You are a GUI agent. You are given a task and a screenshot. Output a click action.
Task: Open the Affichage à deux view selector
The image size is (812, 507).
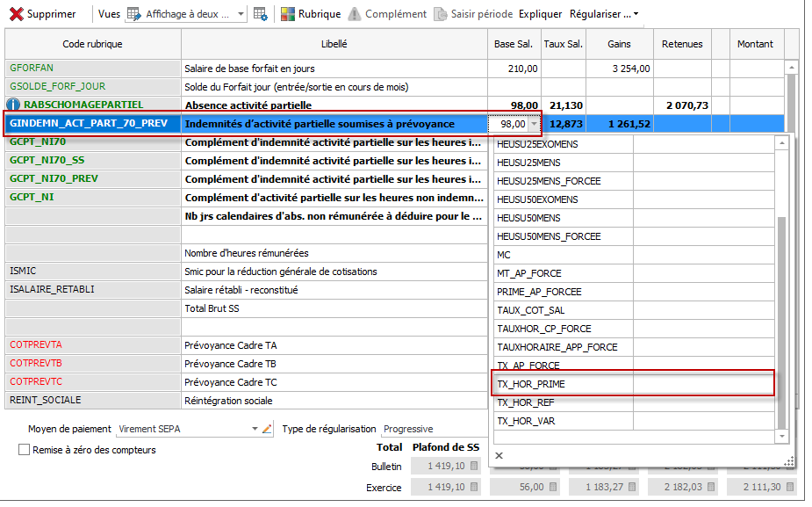pyautogui.click(x=185, y=14)
